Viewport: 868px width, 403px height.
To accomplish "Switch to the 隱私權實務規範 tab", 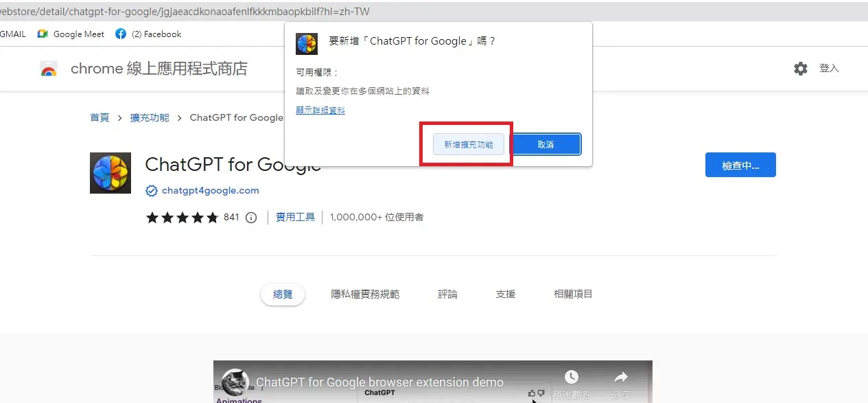I will [365, 294].
